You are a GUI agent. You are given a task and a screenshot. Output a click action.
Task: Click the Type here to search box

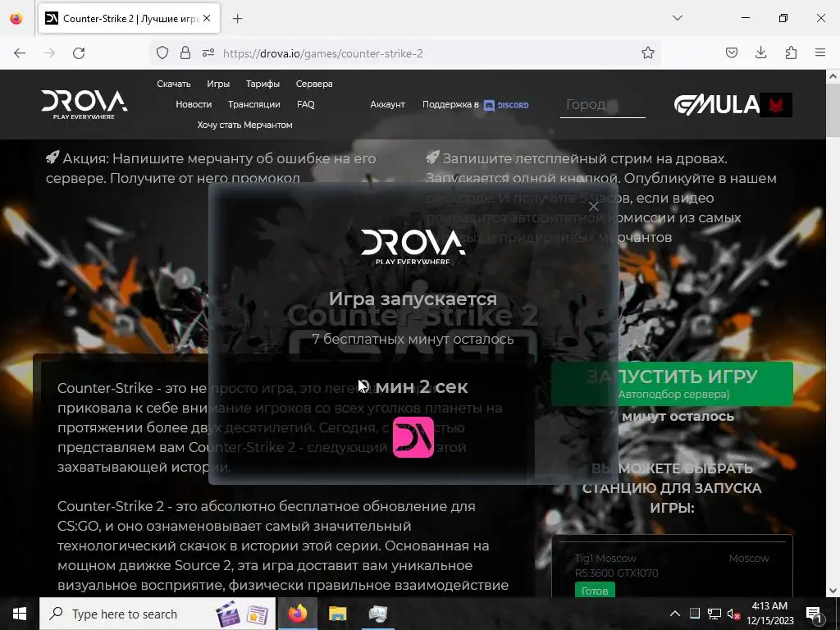157,614
